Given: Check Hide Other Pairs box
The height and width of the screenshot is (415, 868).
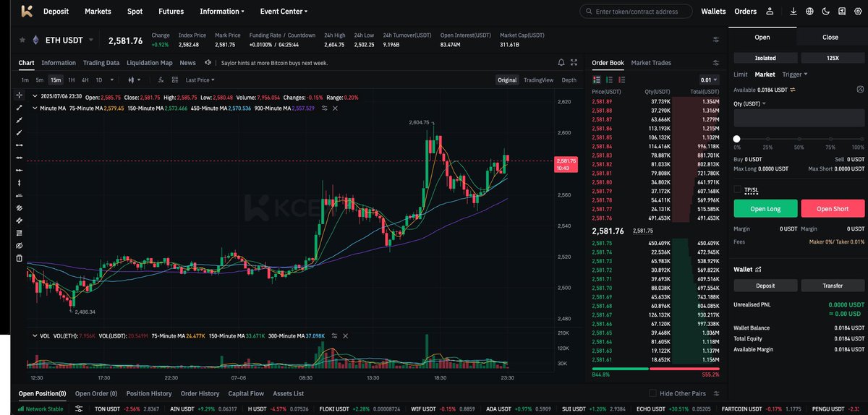Looking at the screenshot, I should tap(653, 393).
